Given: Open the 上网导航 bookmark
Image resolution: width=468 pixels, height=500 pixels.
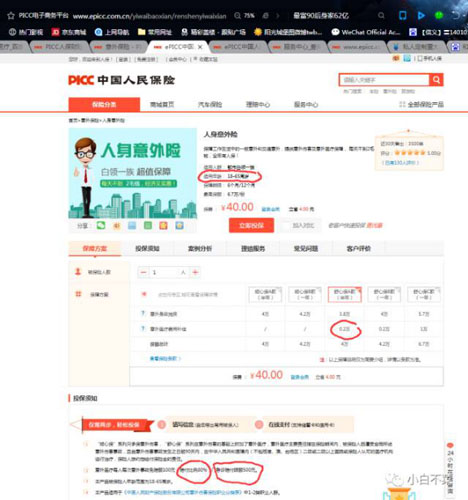Looking at the screenshot, I should (x=112, y=32).
